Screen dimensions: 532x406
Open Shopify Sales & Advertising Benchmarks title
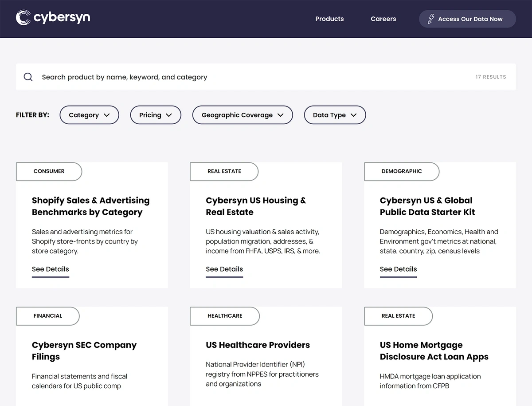91,206
